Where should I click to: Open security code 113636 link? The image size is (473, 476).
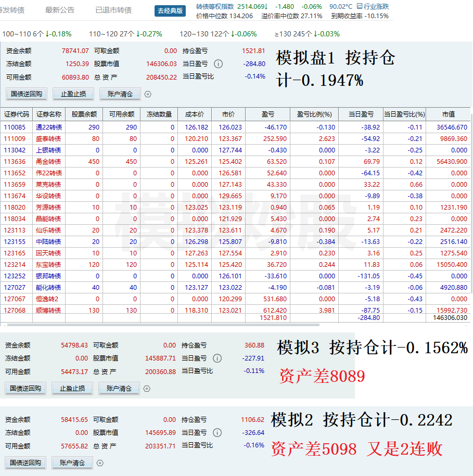pos(15,162)
